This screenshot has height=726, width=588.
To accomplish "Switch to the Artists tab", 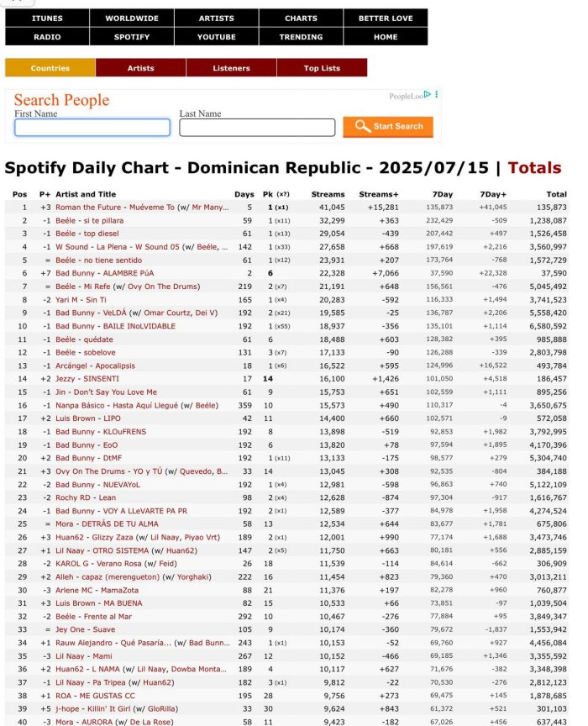I will click(x=141, y=68).
